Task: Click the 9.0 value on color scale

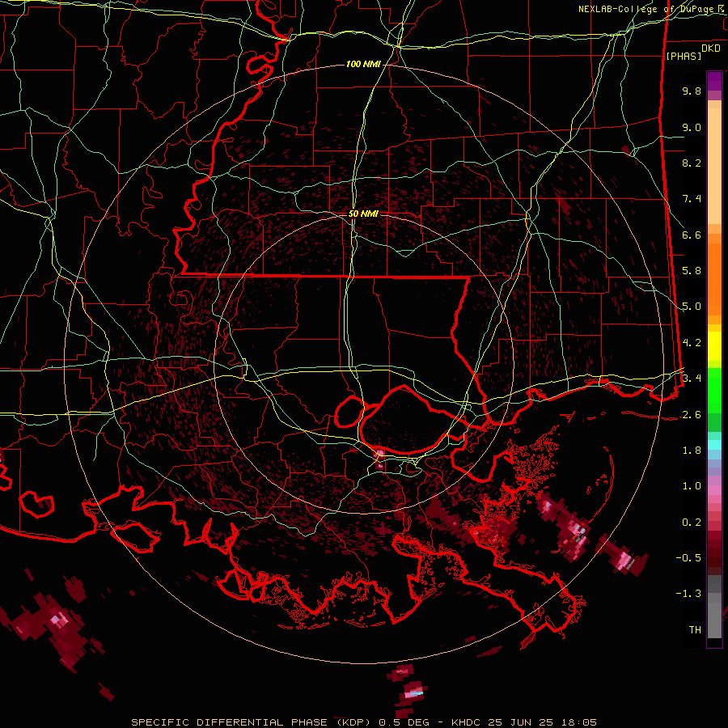Action: 692,127
